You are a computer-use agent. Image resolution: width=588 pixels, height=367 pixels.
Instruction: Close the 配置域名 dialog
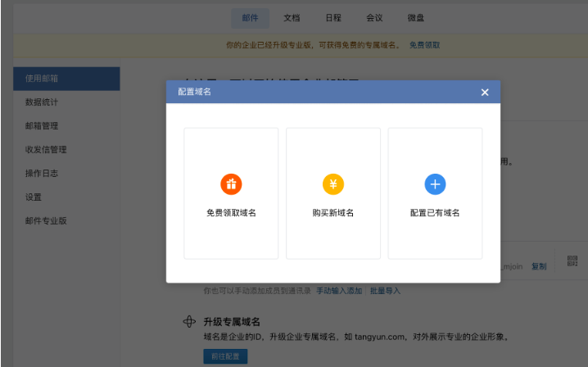coord(485,93)
